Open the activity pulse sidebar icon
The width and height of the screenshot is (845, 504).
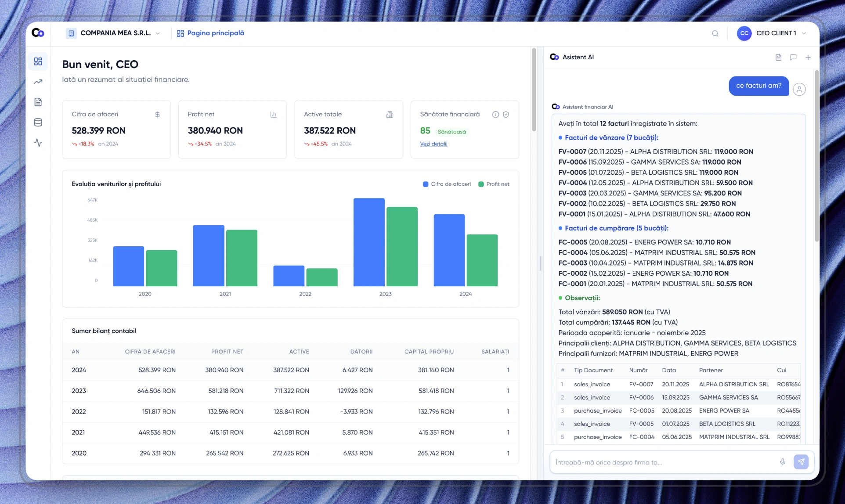[38, 143]
